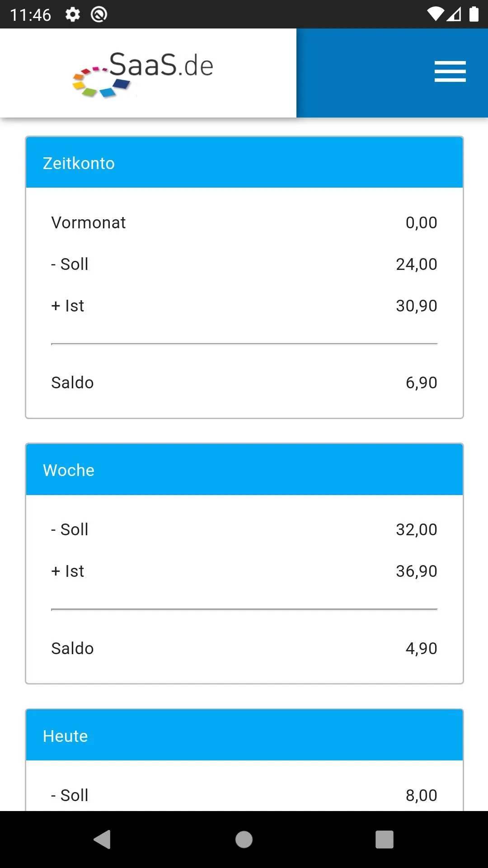Tap the Wi-Fi status icon
This screenshot has width=488, height=868.
(435, 14)
